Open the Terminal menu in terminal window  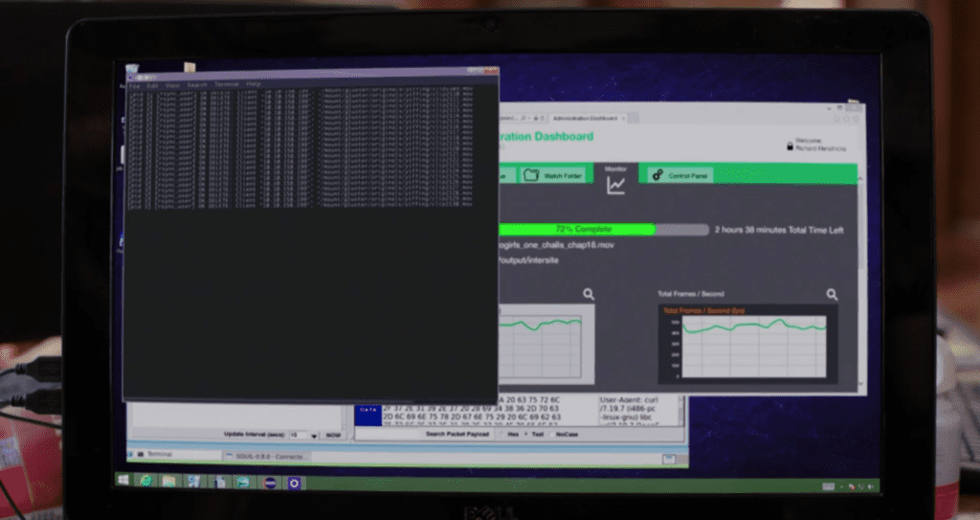(226, 84)
